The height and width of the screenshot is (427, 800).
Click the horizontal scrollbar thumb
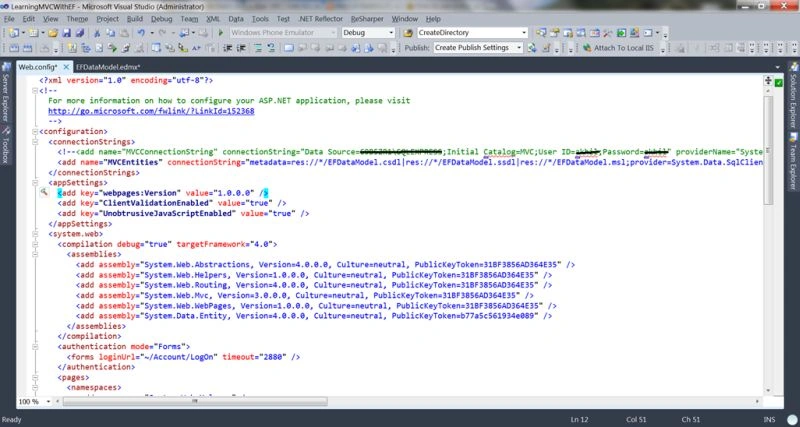pyautogui.click(x=194, y=401)
